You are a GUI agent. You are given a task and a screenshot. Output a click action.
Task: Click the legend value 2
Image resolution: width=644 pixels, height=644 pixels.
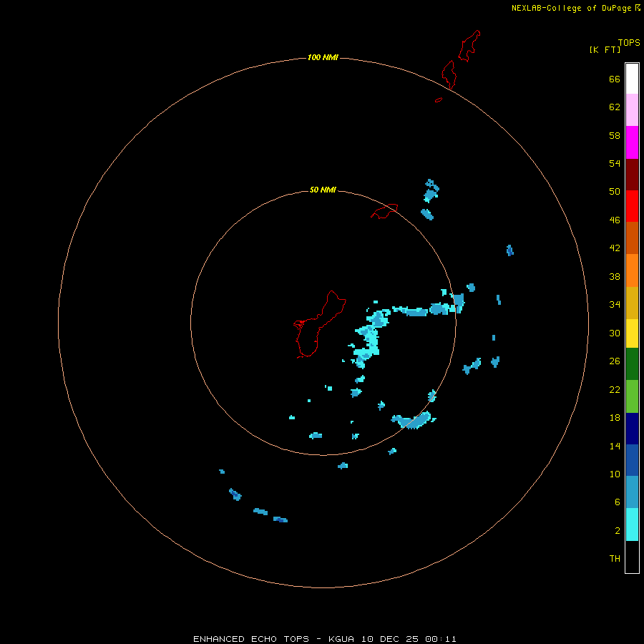click(618, 531)
